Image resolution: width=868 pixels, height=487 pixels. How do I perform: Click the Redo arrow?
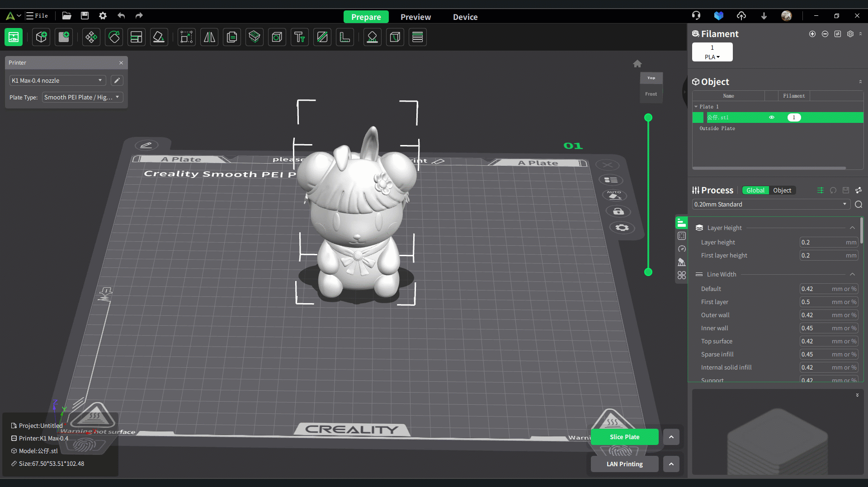point(139,16)
